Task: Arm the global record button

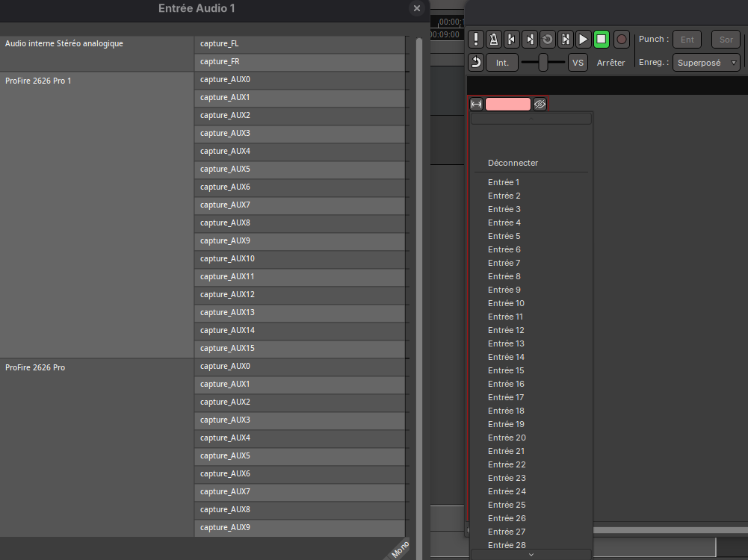Action: (621, 40)
